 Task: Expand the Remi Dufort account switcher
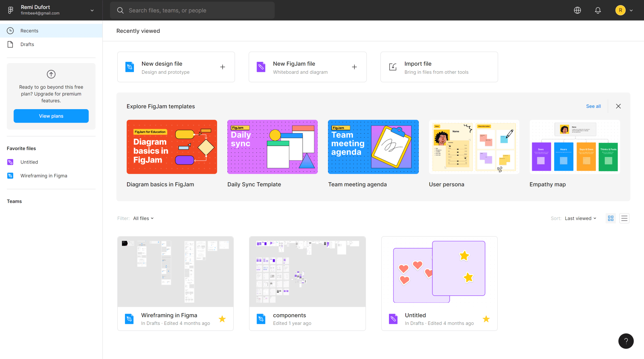[92, 10]
